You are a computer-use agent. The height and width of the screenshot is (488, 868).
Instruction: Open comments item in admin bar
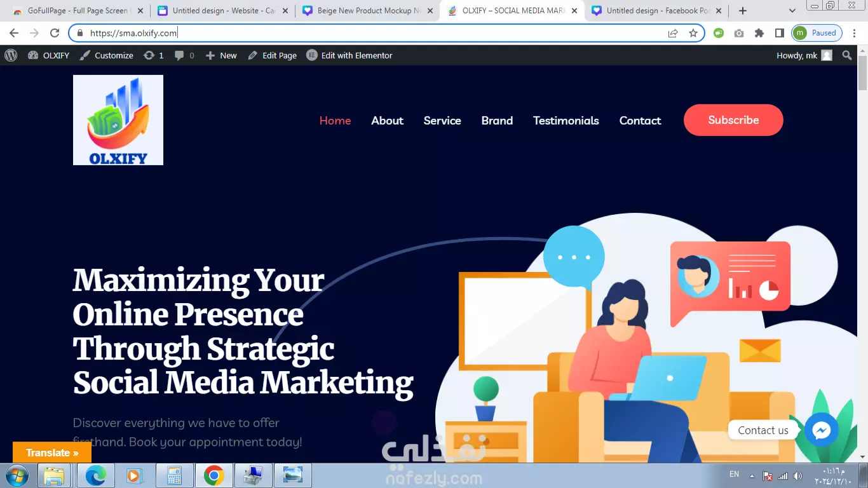(x=184, y=55)
